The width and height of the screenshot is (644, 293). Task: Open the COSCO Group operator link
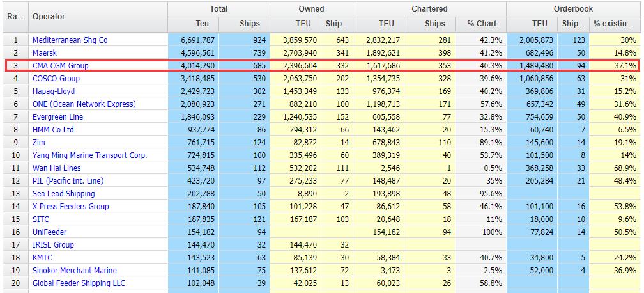click(56, 79)
